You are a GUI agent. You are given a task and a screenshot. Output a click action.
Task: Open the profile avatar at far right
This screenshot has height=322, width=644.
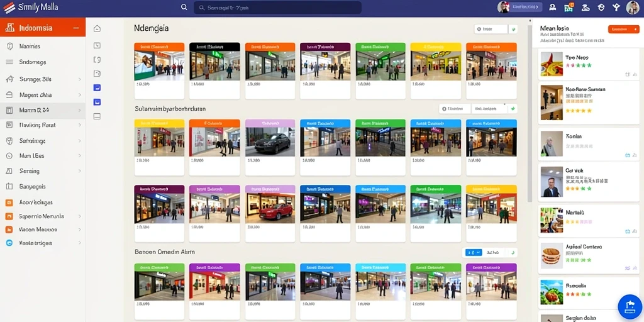633,8
